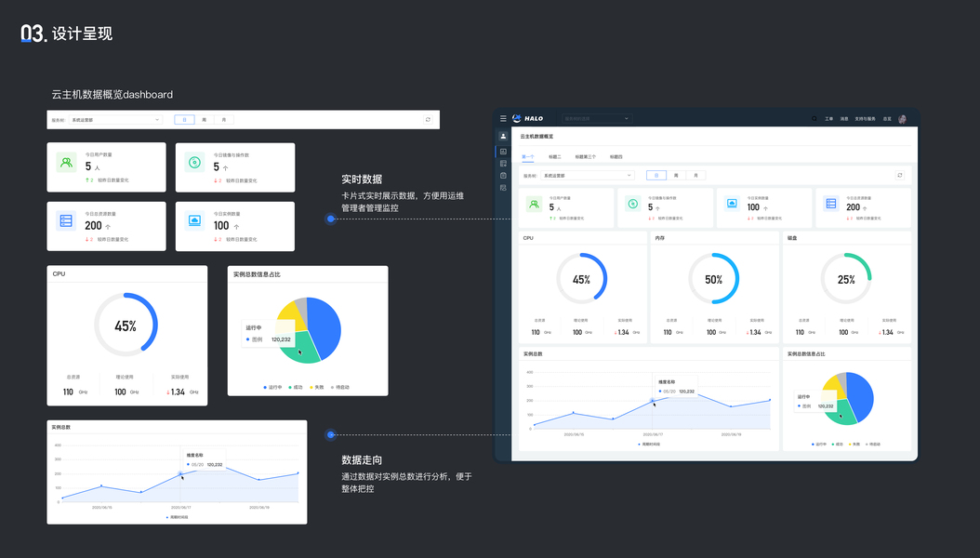Click the green users icon in the left 今日用户数量 card
The image size is (980, 558).
tap(66, 163)
